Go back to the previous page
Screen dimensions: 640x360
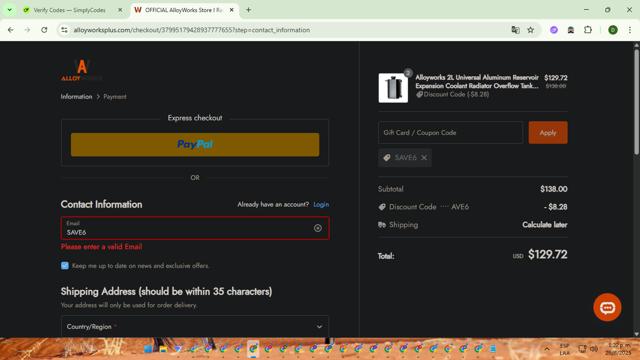point(11,30)
